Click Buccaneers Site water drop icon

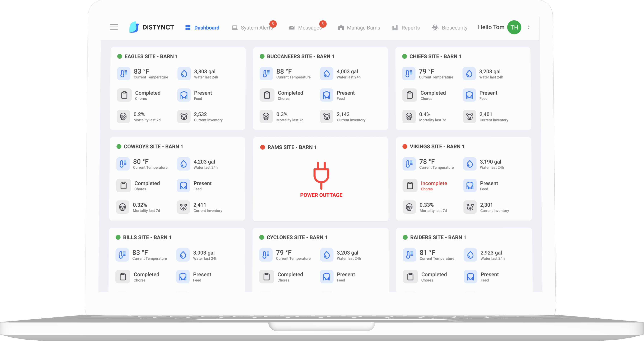coord(327,73)
